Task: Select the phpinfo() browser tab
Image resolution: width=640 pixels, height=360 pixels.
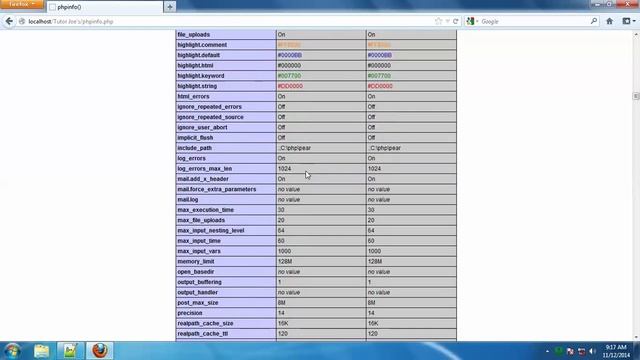Action: pyautogui.click(x=104, y=7)
